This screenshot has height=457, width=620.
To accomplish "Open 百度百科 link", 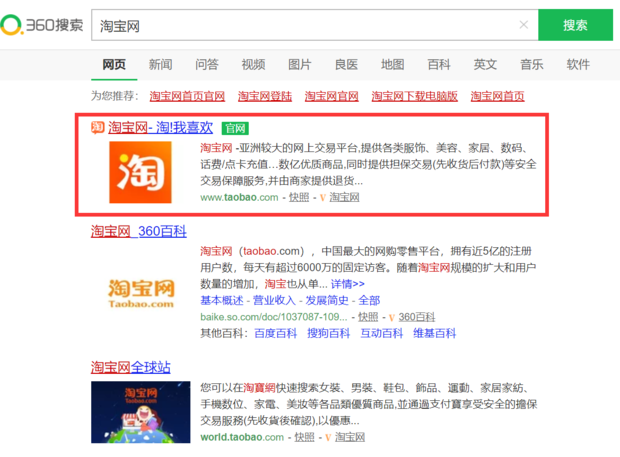I will coord(276,333).
